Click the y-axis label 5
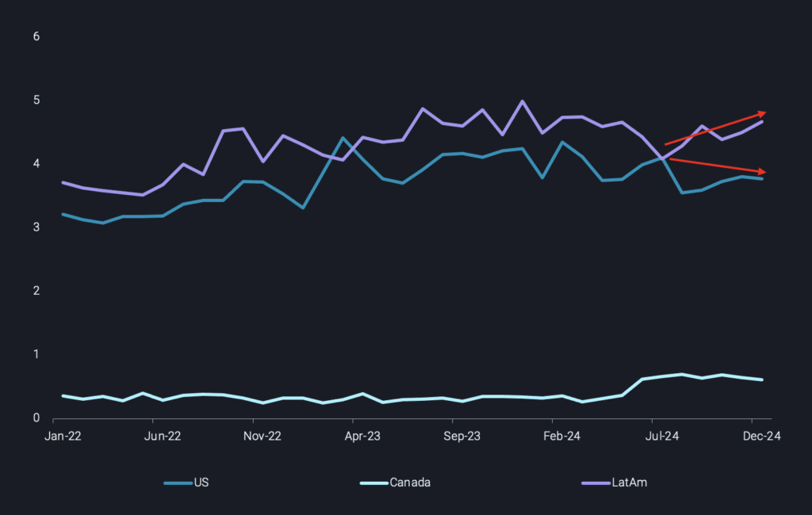 [x=36, y=101]
